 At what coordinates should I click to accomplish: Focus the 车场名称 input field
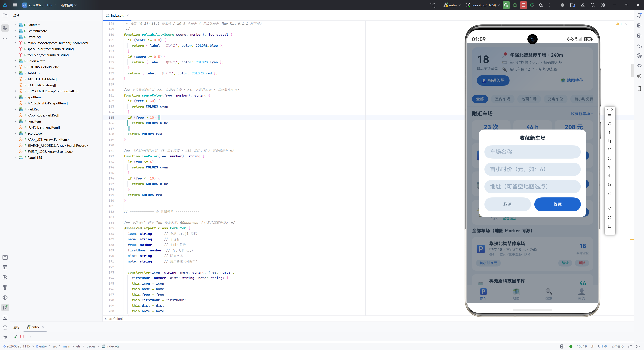pos(532,152)
